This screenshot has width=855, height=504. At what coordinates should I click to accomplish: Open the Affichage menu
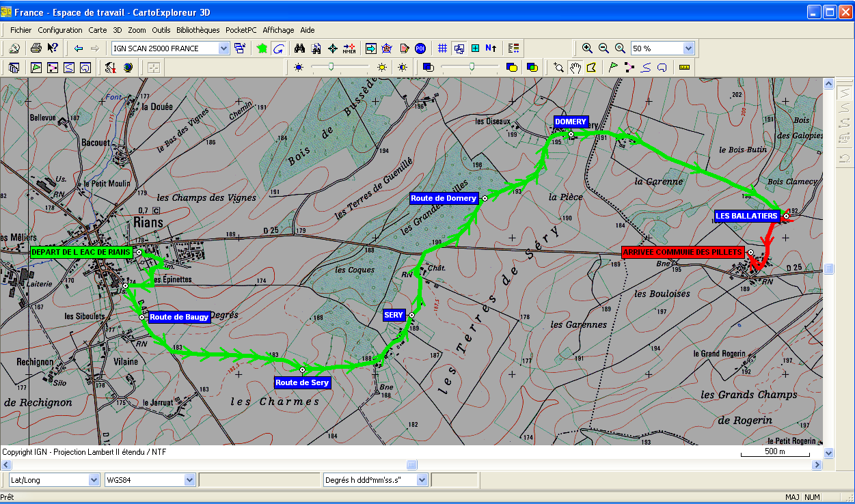coord(278,30)
